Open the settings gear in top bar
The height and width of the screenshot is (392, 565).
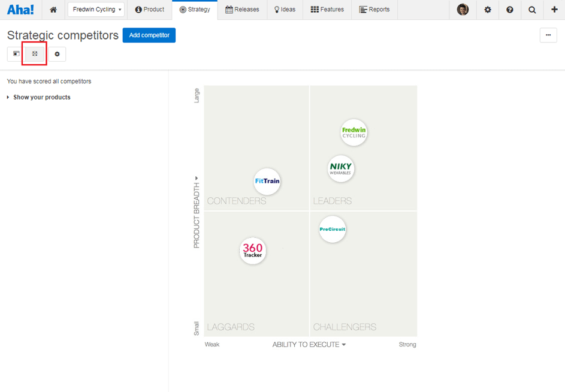pos(488,10)
